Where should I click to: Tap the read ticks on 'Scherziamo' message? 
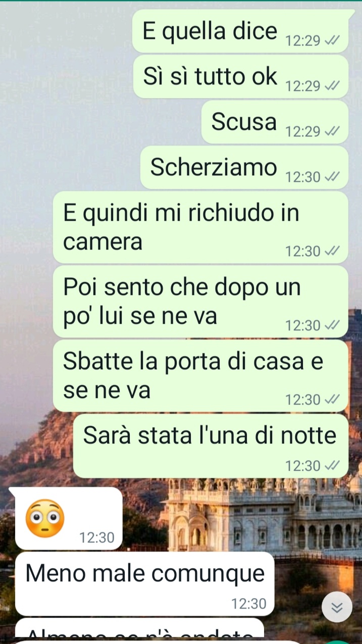pyautogui.click(x=332, y=177)
